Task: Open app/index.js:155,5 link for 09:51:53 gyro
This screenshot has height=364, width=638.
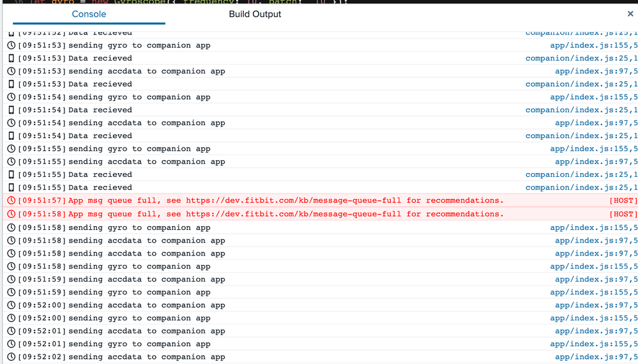Action: point(593,45)
